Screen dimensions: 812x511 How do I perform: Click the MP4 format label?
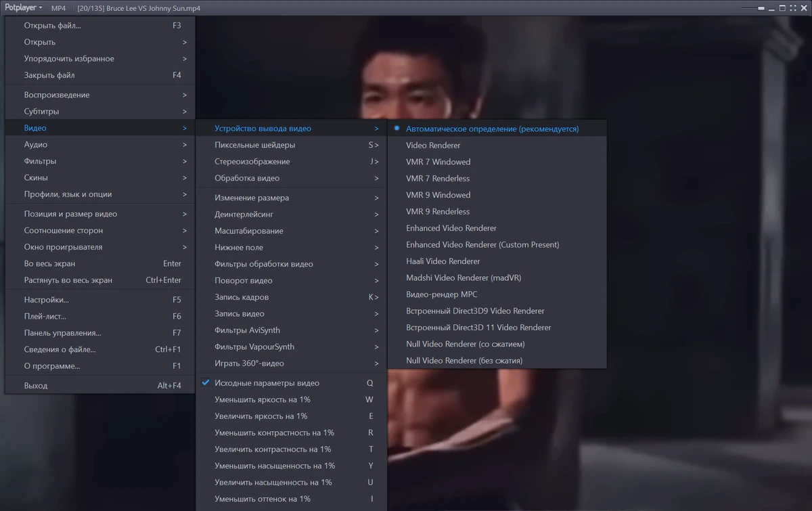tap(59, 8)
